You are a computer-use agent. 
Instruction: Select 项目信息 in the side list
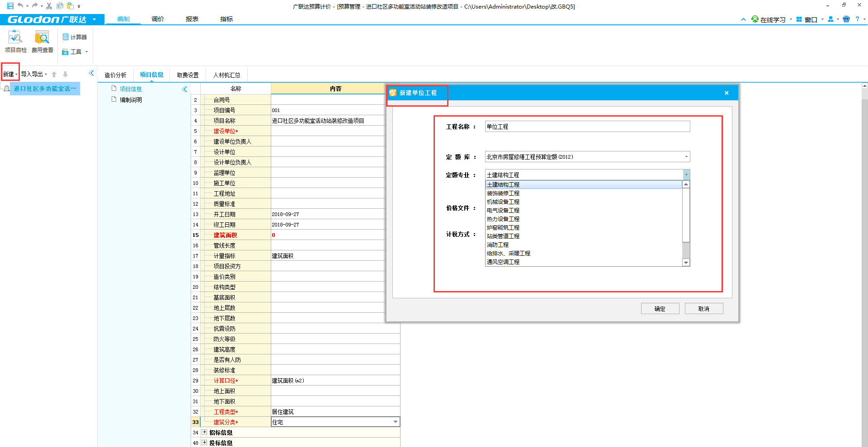coord(131,89)
